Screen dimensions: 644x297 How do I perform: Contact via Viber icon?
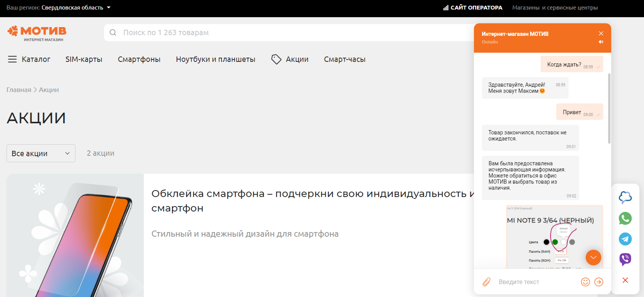click(625, 259)
